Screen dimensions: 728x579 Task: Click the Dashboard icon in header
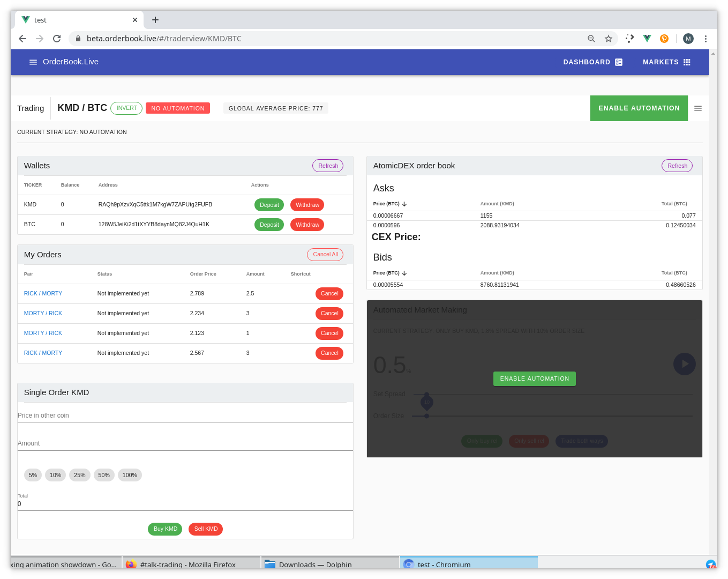pyautogui.click(x=619, y=62)
